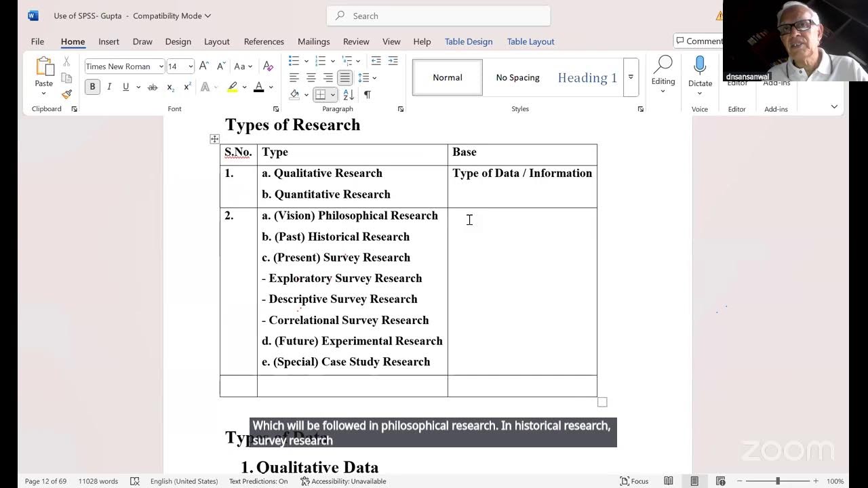Clear all formatting with the eraser-A icon
The width and height of the screenshot is (868, 488).
click(268, 66)
